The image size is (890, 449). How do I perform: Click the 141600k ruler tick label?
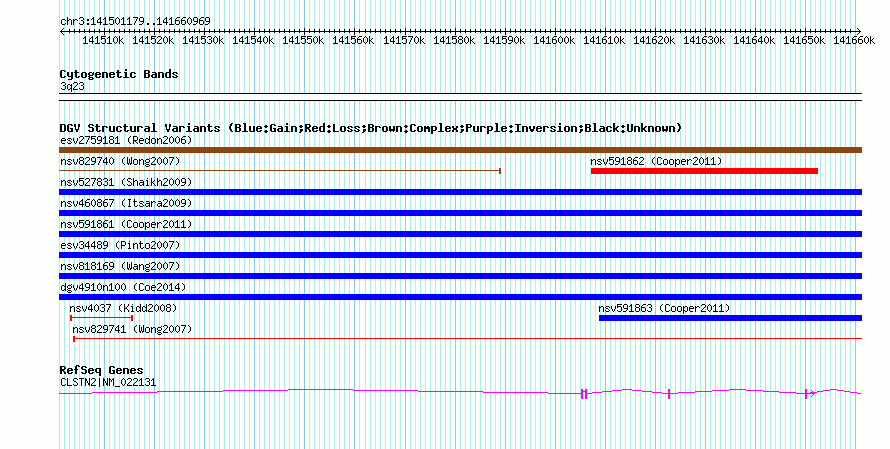click(554, 40)
